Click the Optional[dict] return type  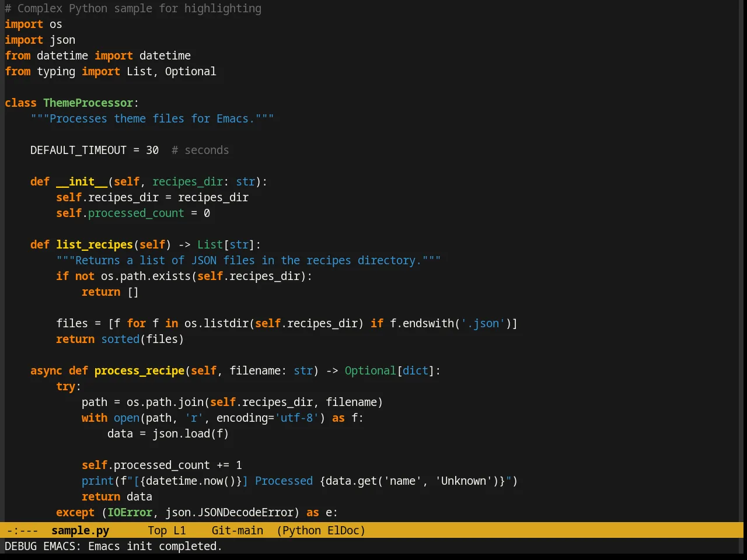click(x=390, y=370)
